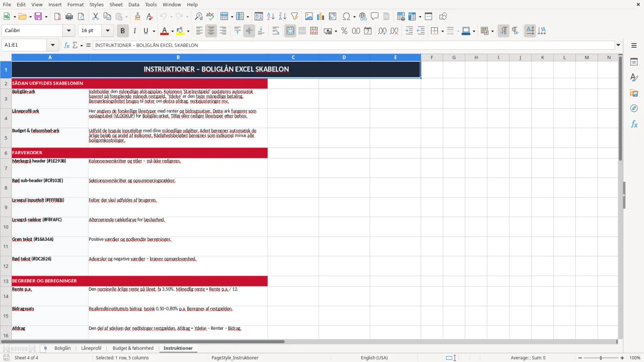Open Borders dropdown arrow
The image size is (644, 362).
click(442, 31)
